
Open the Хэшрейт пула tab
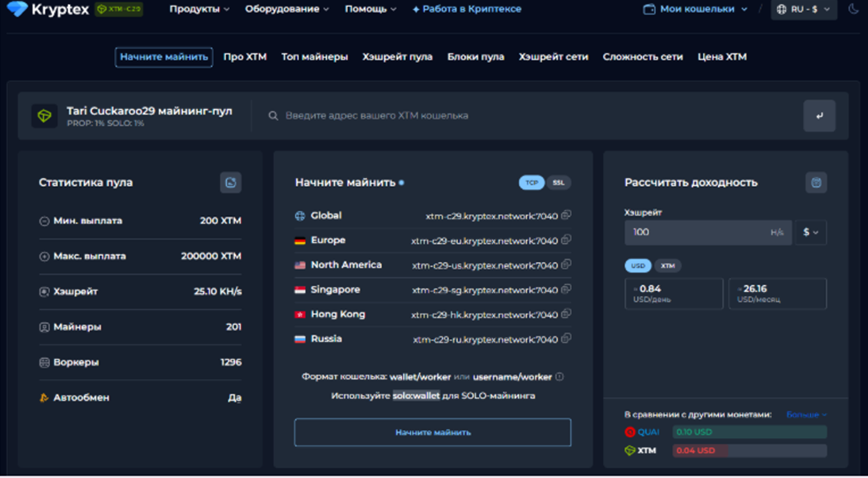click(397, 57)
